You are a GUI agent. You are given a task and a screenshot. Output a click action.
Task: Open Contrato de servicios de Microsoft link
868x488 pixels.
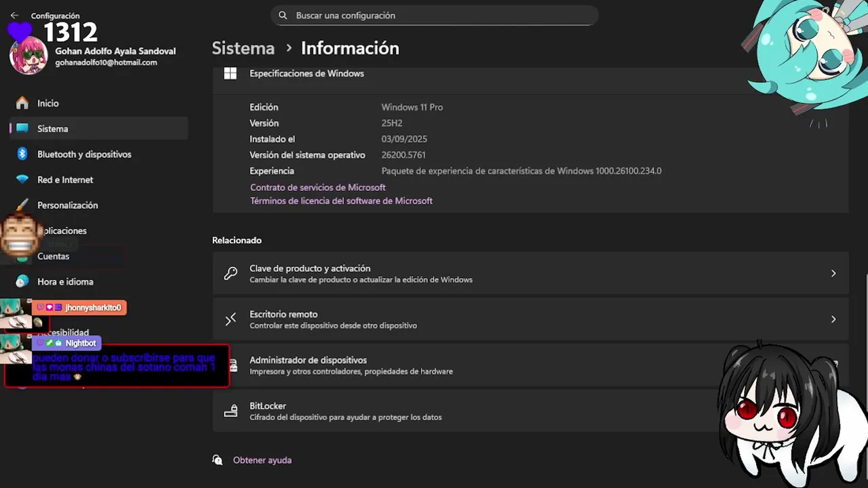pos(317,188)
